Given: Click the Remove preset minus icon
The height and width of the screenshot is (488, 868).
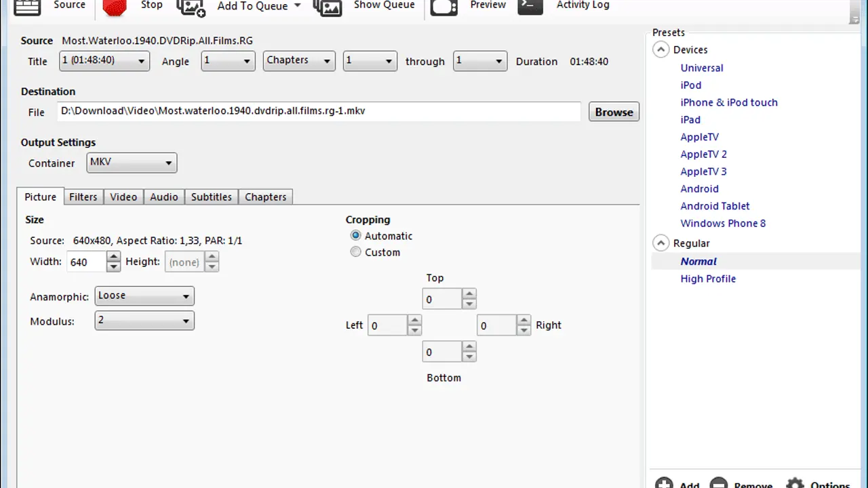Looking at the screenshot, I should pyautogui.click(x=719, y=483).
